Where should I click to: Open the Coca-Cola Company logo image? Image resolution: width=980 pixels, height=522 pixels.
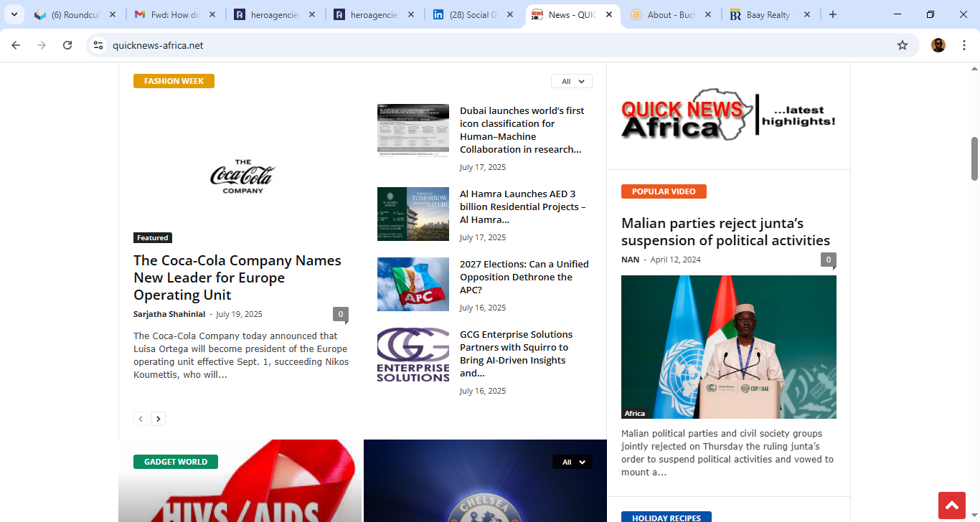[242, 176]
